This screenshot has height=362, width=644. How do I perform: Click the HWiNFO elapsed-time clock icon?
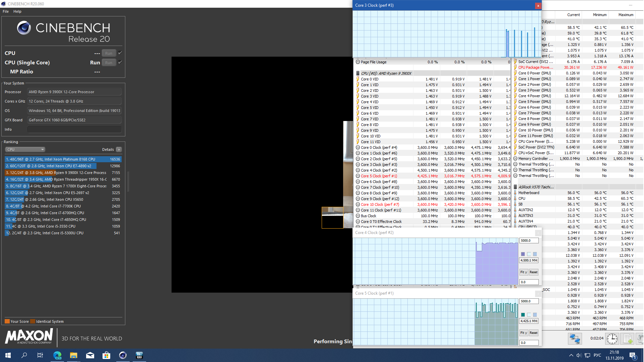pos(612,339)
